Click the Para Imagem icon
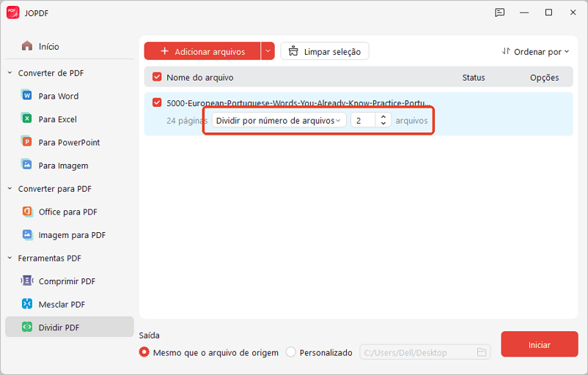 tap(26, 165)
